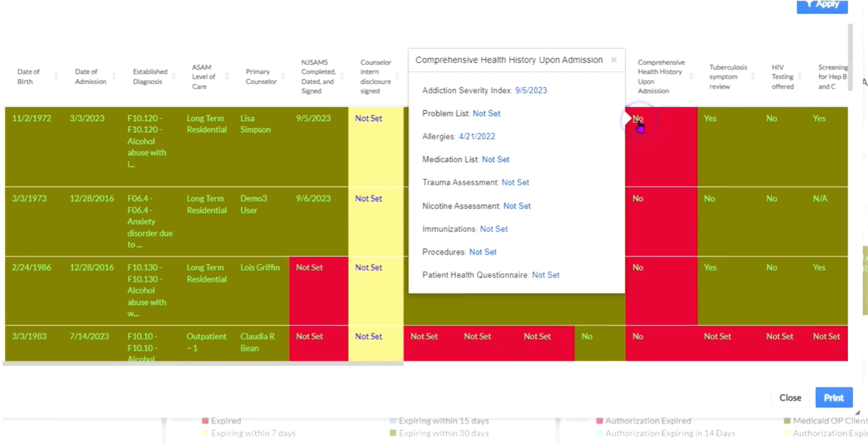This screenshot has width=868, height=445.
Task: Sort by Counselor intern disclosure column
Action: click(x=397, y=77)
